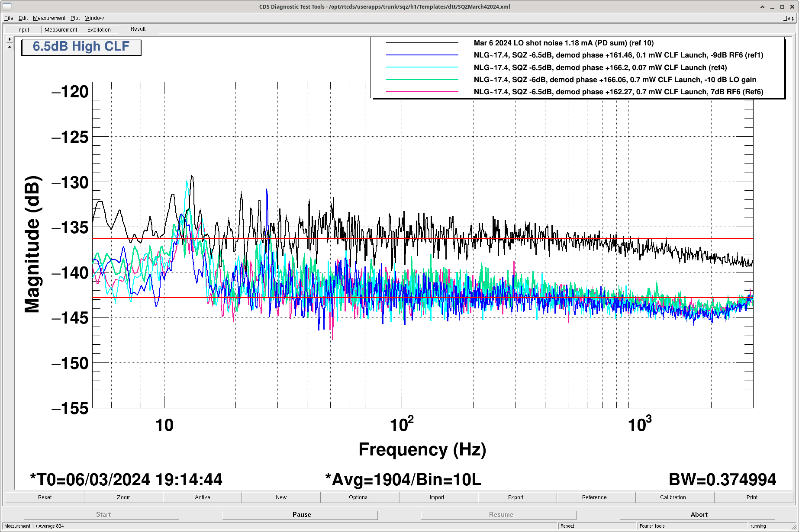Click the up-arrow collapse icon beside plot

click(10, 47)
